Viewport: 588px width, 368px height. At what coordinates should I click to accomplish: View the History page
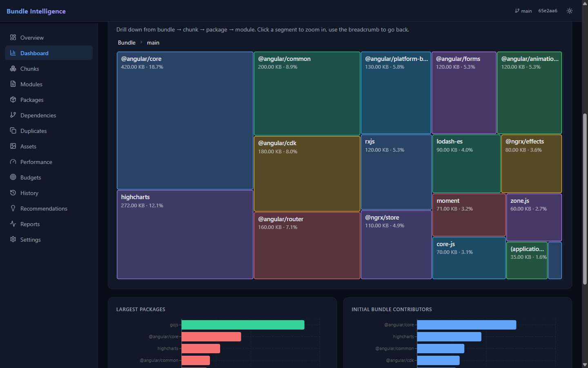(49, 193)
